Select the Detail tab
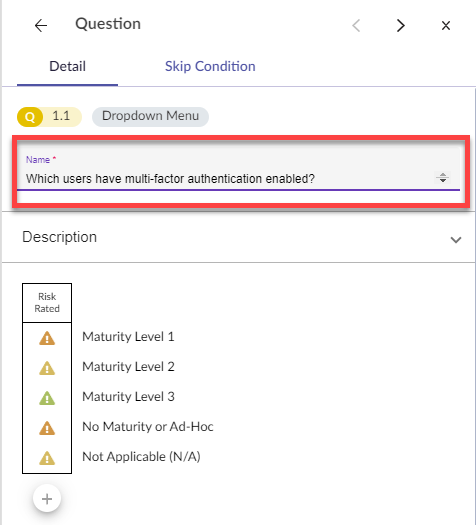This screenshot has height=525, width=476. tap(67, 66)
